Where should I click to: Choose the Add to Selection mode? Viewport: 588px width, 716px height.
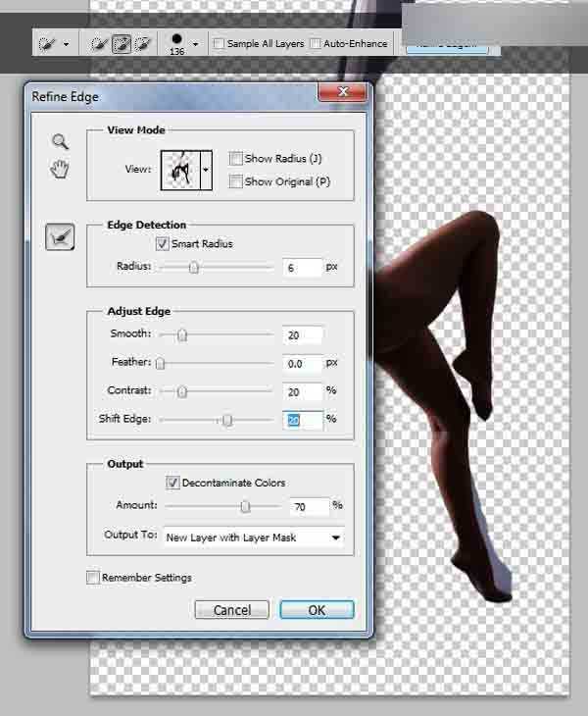click(121, 44)
